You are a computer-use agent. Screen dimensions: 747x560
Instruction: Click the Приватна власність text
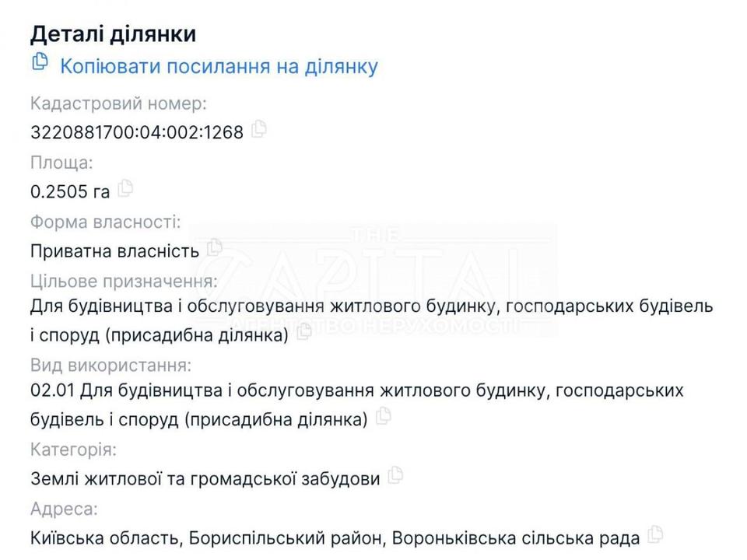coord(114,251)
